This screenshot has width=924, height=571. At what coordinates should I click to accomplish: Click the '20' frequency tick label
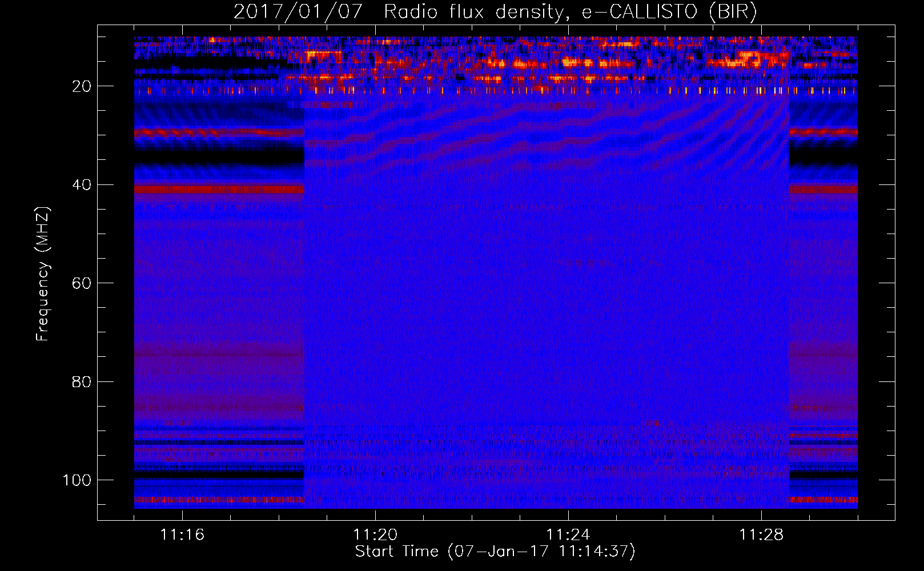coord(82,86)
